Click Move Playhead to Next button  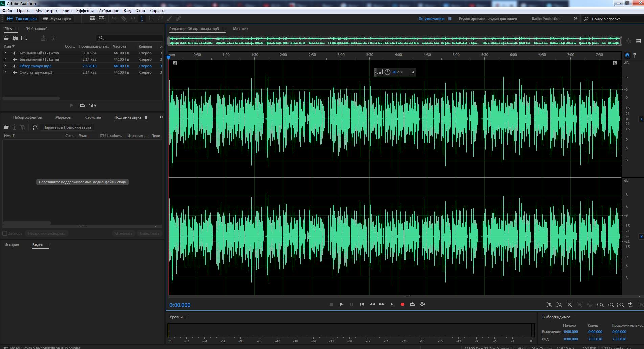pos(392,304)
